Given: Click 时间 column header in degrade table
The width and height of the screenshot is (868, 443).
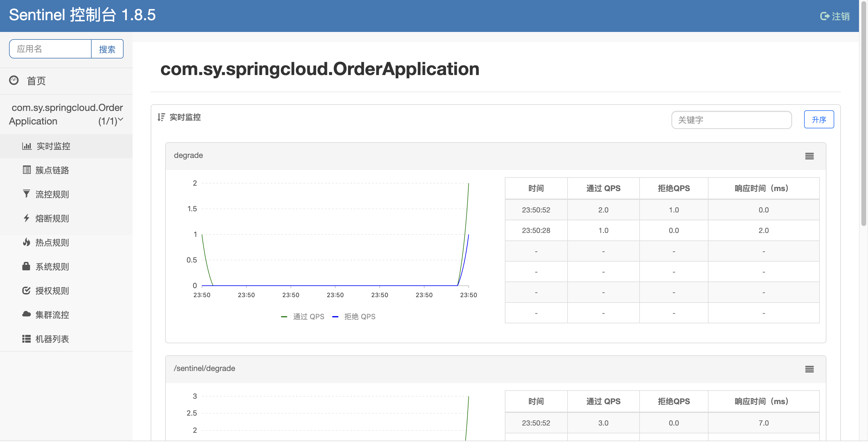Looking at the screenshot, I should 536,188.
